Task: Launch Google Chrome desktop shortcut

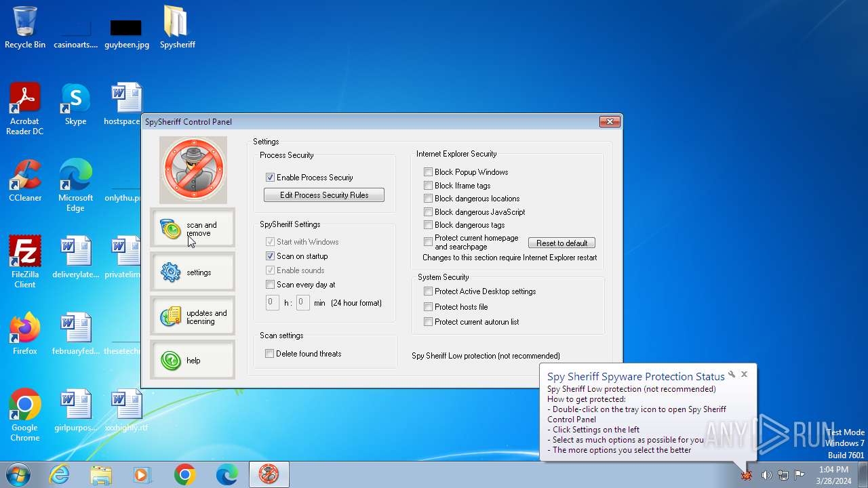Action: 25,415
